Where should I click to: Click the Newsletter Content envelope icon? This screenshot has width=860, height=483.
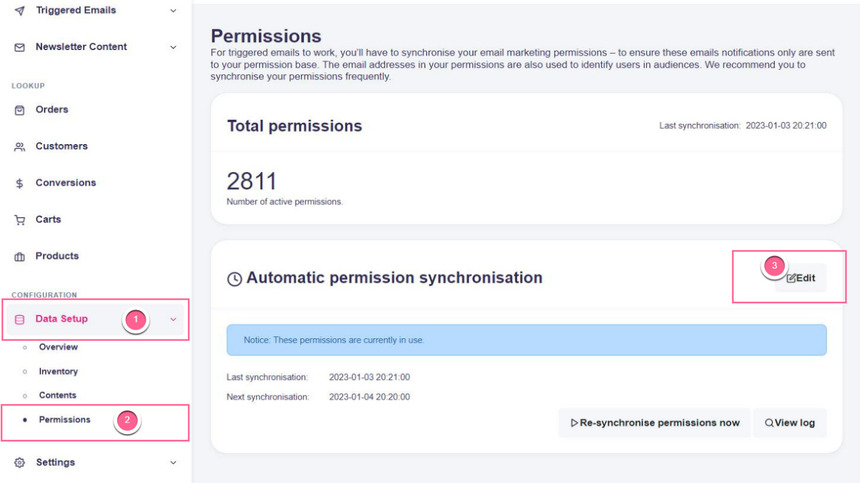19,47
